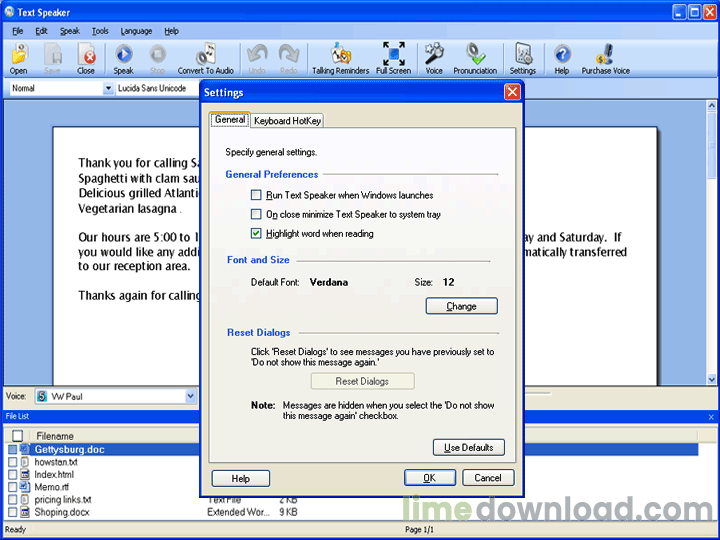Click the Change font button
The image size is (720, 540).
[461, 306]
